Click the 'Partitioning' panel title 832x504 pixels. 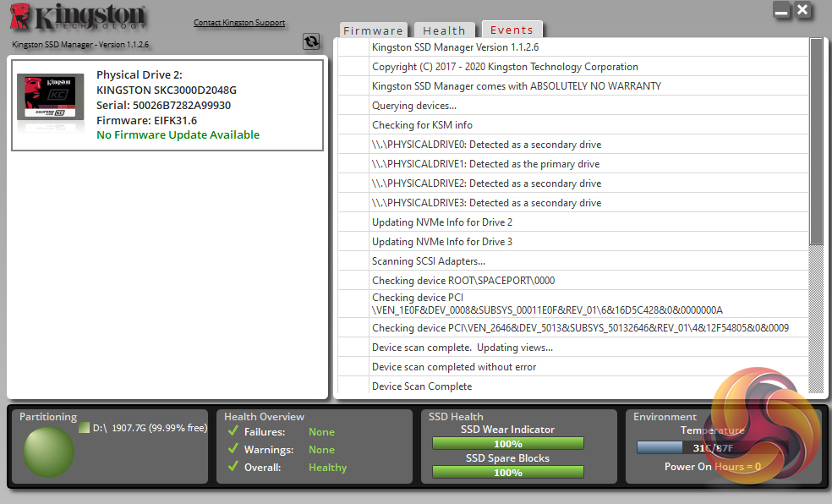click(48, 417)
